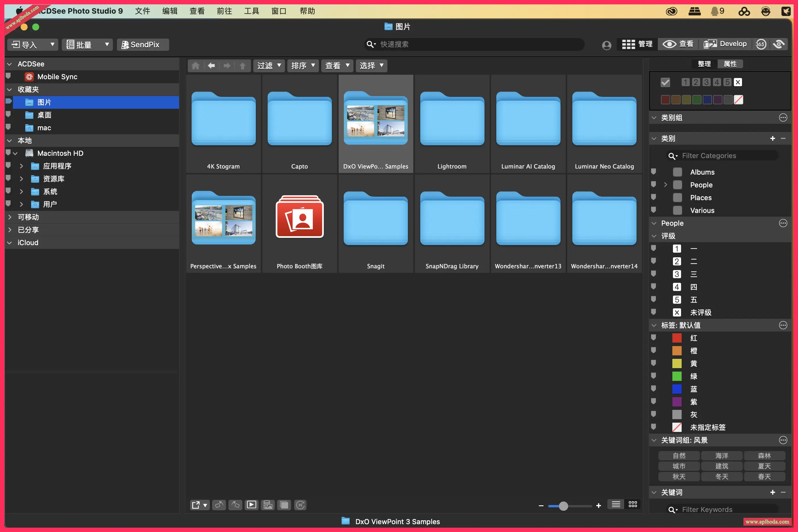Navigate back with the left arrow
Viewport: 798px width, 532px height.
pos(211,66)
